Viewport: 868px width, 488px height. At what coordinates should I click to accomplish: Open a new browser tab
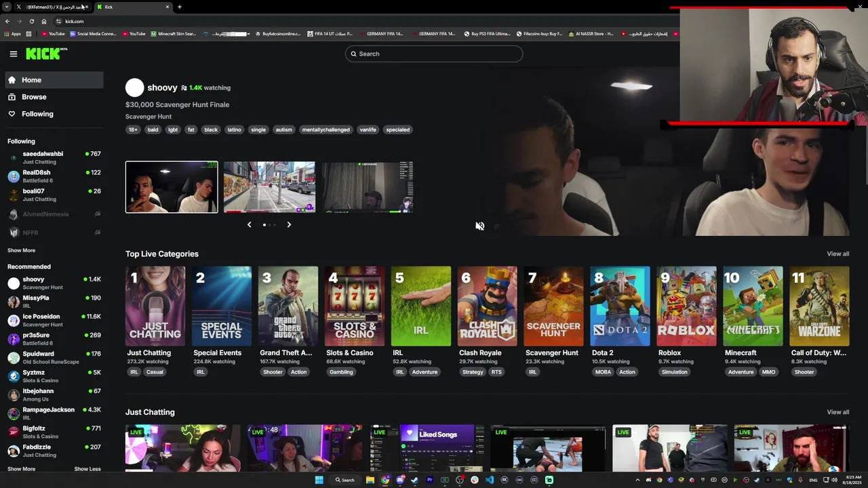pos(179,7)
